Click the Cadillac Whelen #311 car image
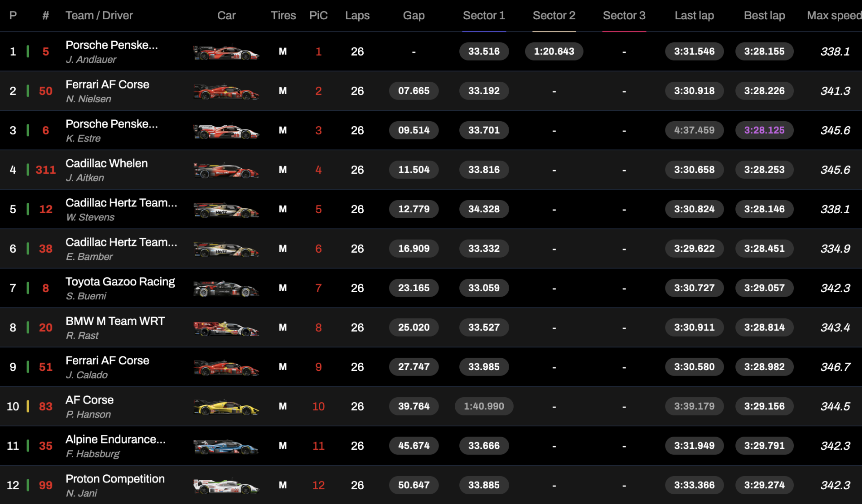Image resolution: width=862 pixels, height=504 pixels. (226, 171)
